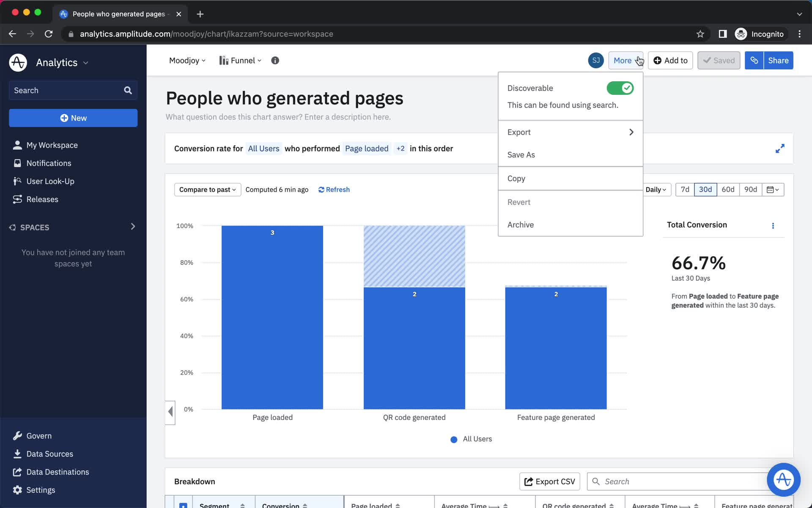
Task: Select the Archive menu option
Action: 521,225
